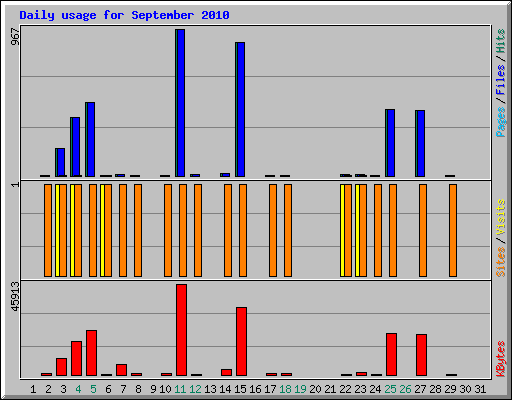The width and height of the screenshot is (512, 400).
Task: Choose the yellow Visits bar for day 23
Action: [x=357, y=230]
